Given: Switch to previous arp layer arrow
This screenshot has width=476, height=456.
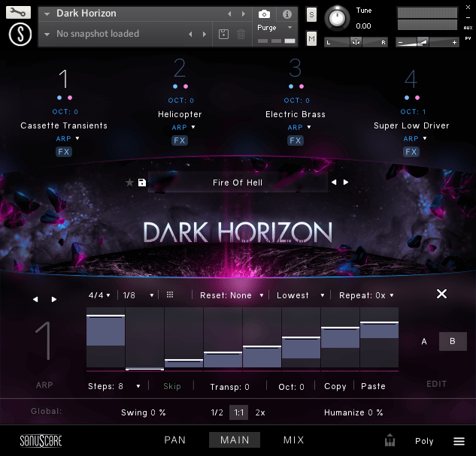Looking at the screenshot, I should tap(35, 299).
